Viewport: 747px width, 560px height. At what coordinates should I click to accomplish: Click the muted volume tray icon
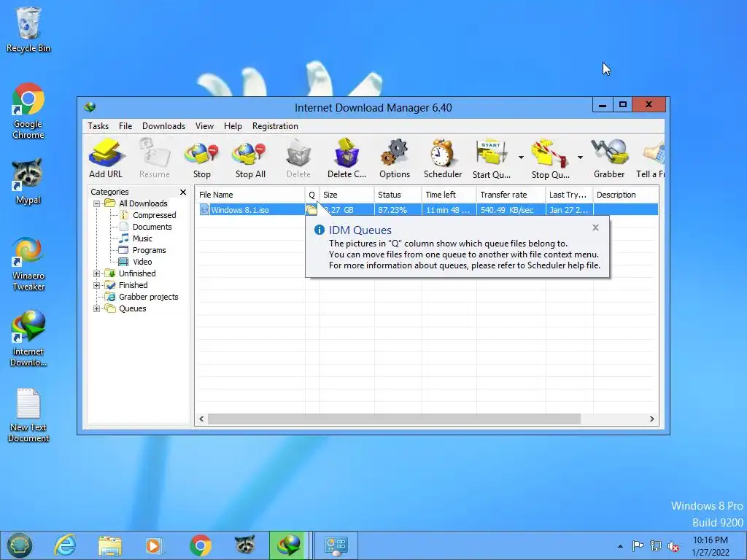tap(673, 545)
